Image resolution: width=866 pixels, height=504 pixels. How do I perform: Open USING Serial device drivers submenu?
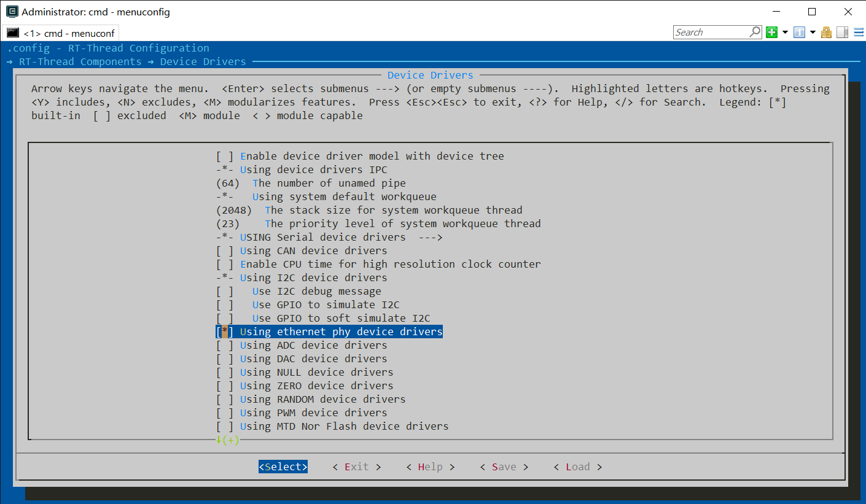tap(329, 237)
